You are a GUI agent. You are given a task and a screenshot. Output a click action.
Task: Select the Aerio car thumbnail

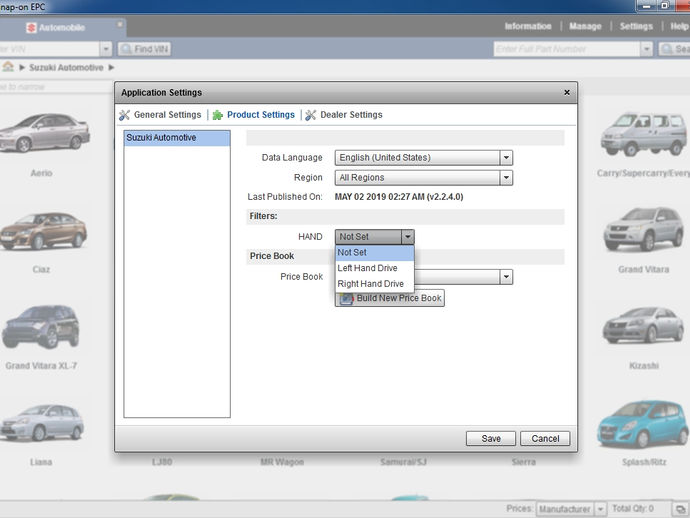coord(45,133)
